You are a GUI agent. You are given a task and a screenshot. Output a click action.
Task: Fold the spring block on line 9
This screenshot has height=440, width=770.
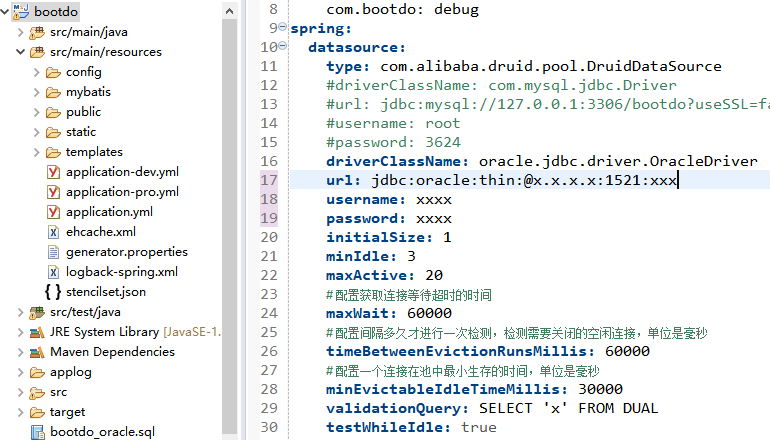(x=282, y=27)
